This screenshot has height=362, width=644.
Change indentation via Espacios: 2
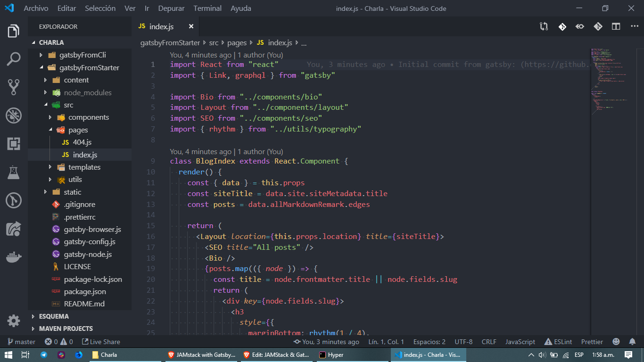(429, 342)
